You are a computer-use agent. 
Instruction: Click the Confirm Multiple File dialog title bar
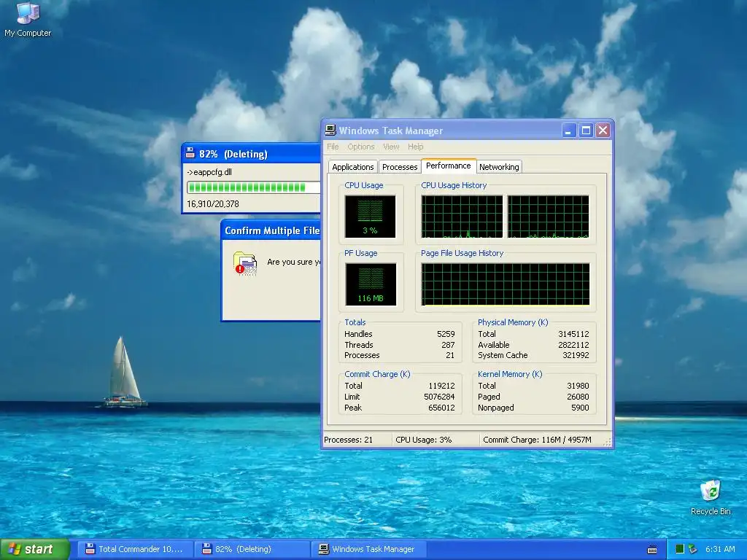(271, 230)
